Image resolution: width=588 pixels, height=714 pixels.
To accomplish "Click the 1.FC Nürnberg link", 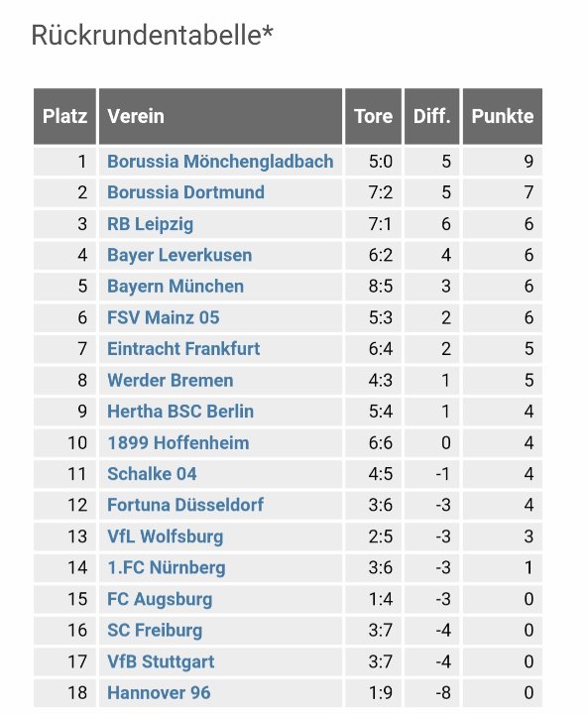I will (x=167, y=567).
